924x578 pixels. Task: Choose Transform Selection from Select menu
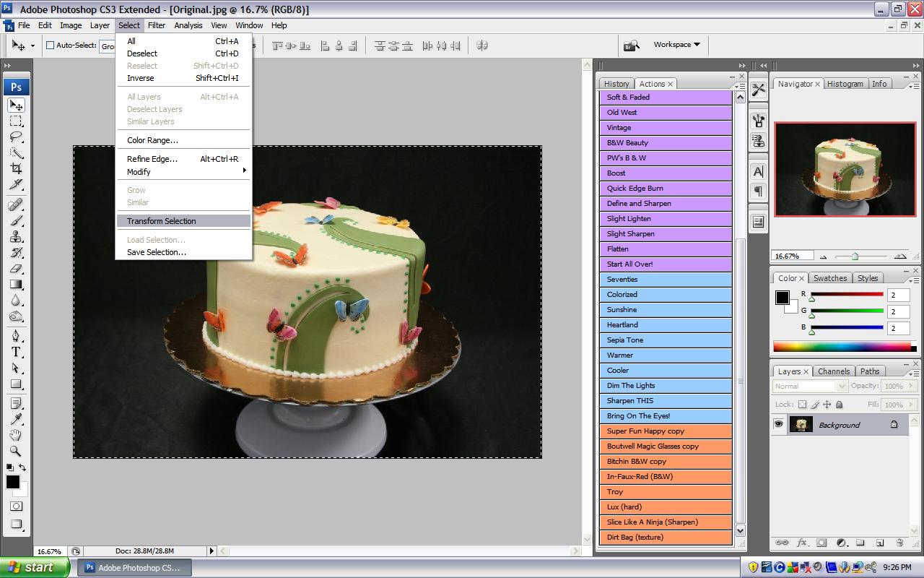(183, 221)
